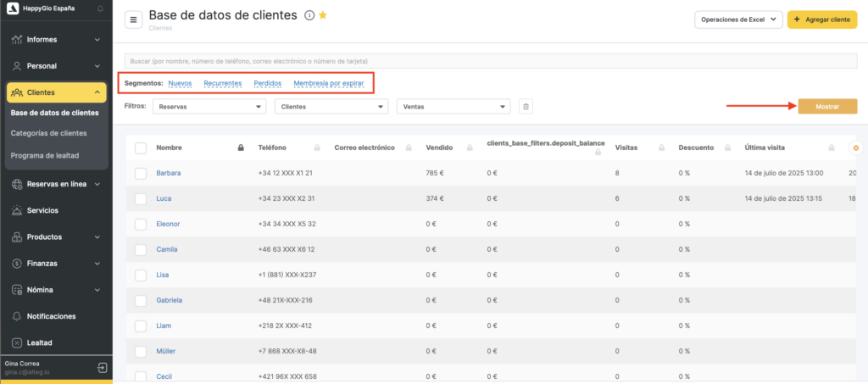This screenshot has height=384, width=868.
Task: Click the hamburger menu icon beside the title
Action: (x=133, y=20)
